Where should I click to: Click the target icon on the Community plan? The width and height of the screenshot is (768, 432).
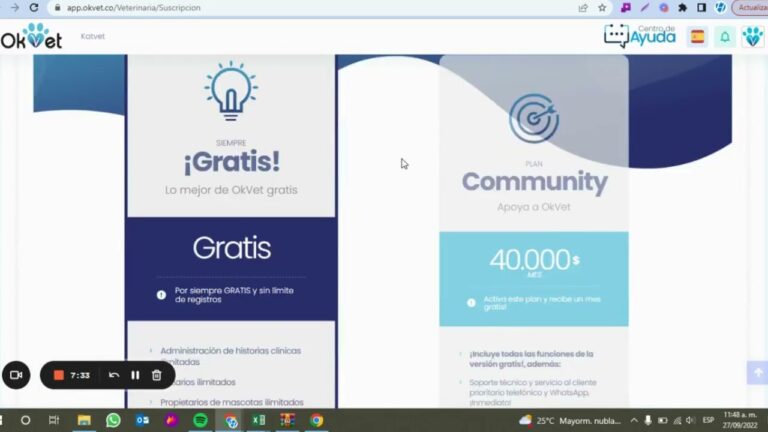point(534,118)
